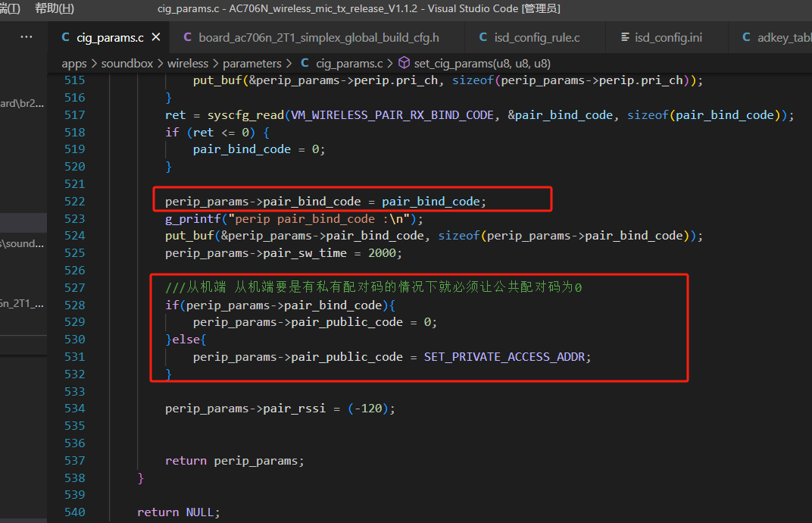Viewport: 812px width, 523px height.
Task: Open the wireless breadcrumb folder
Action: click(x=187, y=63)
